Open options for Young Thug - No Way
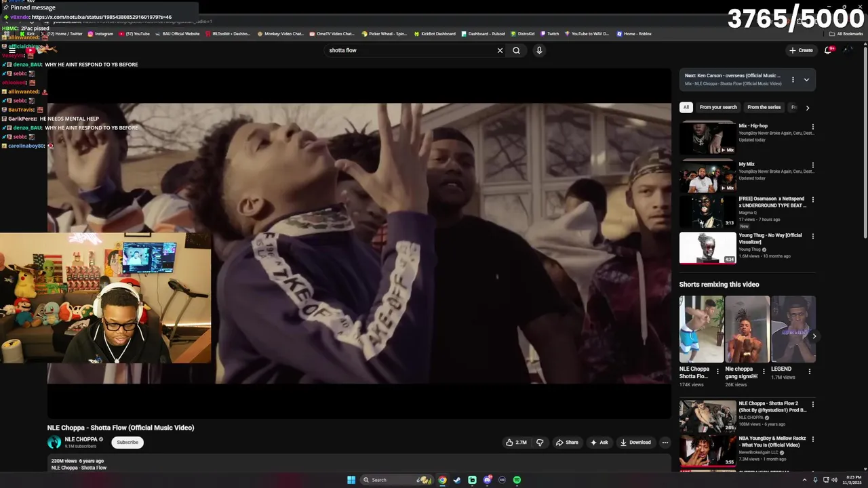868x488 pixels. [813, 237]
